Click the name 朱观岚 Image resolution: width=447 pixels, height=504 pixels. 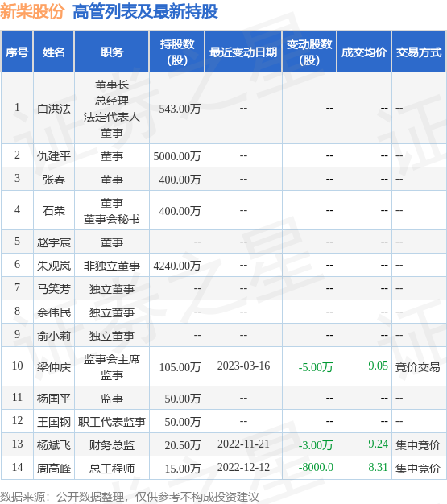tap(54, 266)
